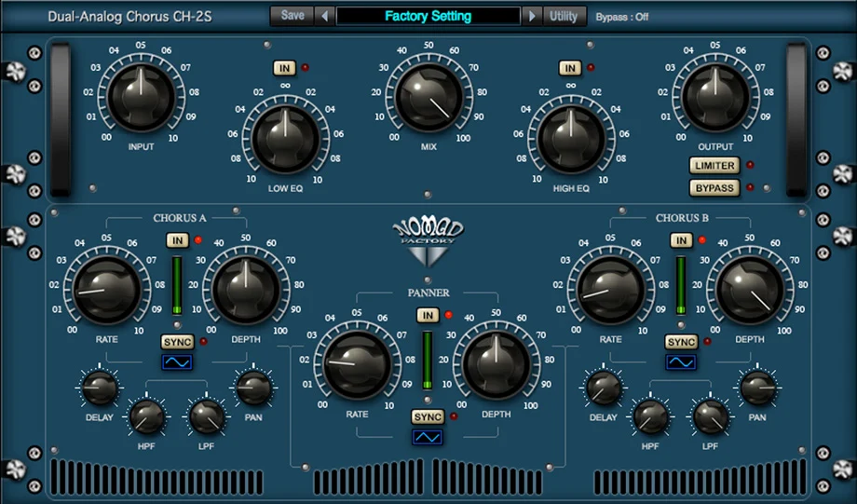Toggle the Chorus B IN switch

681,240
